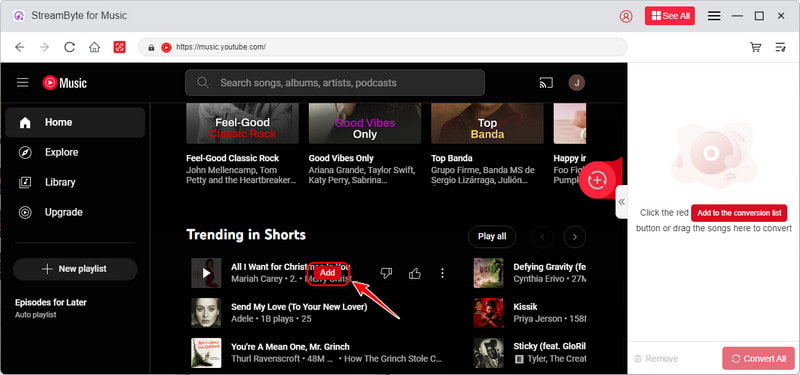Click the Adele song thumbnail
This screenshot has width=800, height=375.
click(206, 313)
